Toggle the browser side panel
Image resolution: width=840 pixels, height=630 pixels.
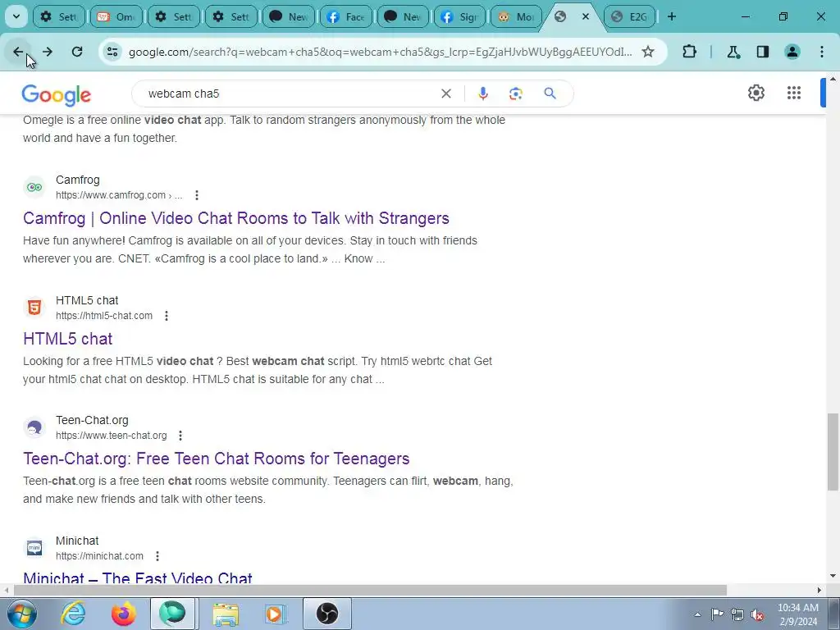762,52
